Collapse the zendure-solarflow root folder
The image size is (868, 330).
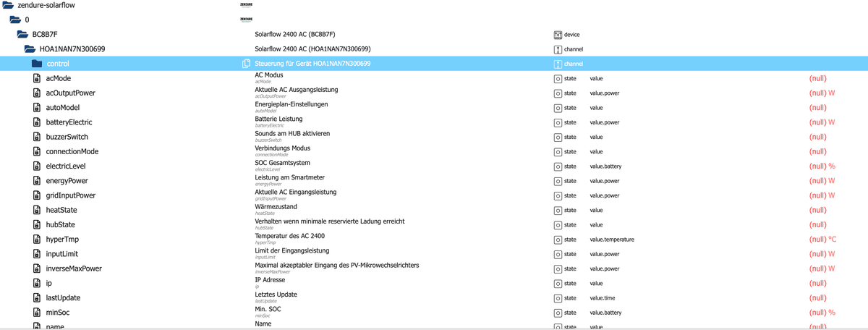pos(8,5)
